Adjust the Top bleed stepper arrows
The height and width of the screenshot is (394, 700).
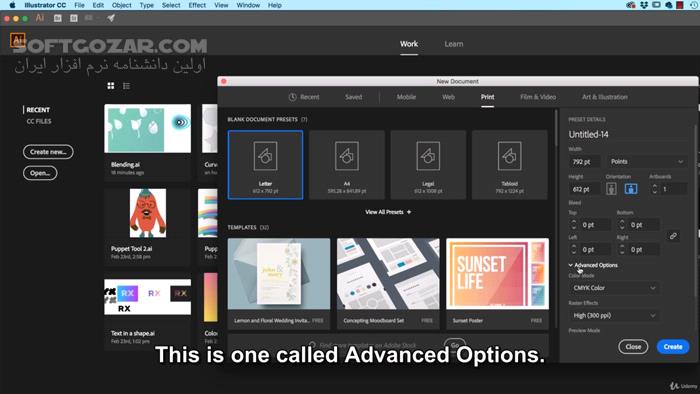tap(574, 225)
